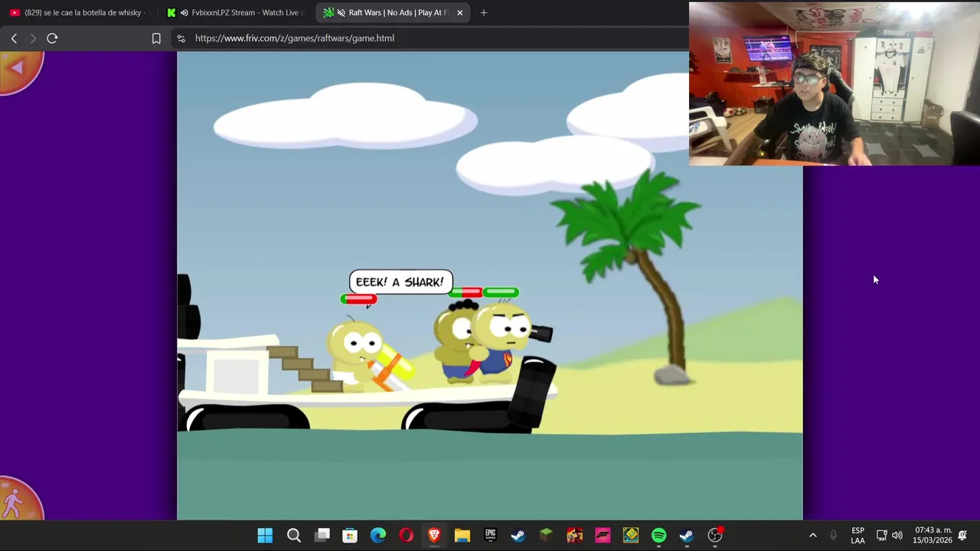Click the "EEEK! A SHARK!" speech bubble
980x551 pixels.
point(400,282)
